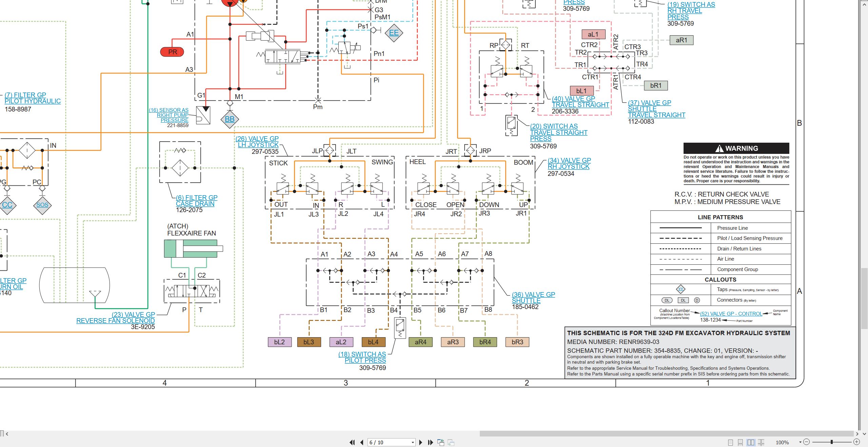Click the bL2 connector label
The height and width of the screenshot is (447, 868).
point(280,342)
